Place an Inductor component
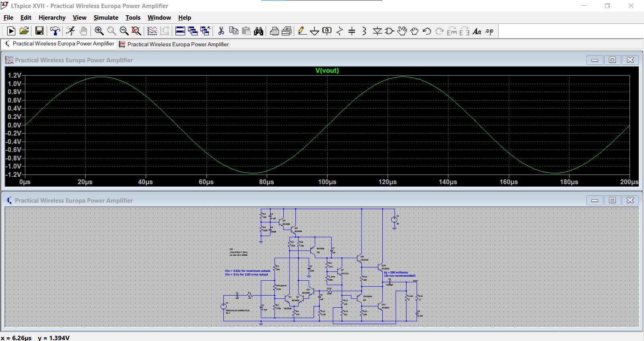This screenshot has width=644, height=341. pyautogui.click(x=364, y=31)
